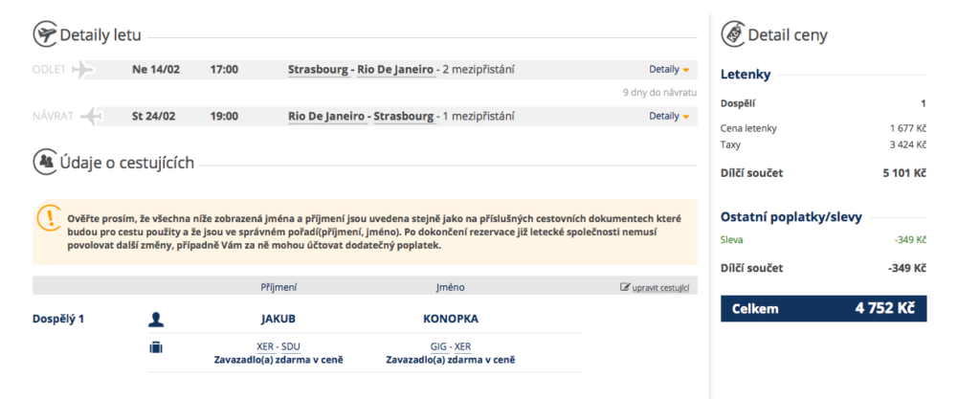This screenshot has height=399, width=980.
Task: Click the XER airport code in outbound baggage
Action: (x=266, y=346)
